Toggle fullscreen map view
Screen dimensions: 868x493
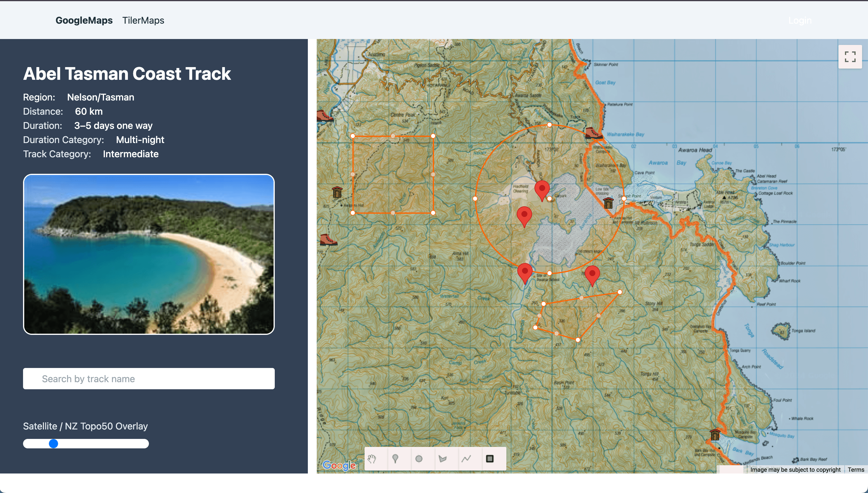(x=850, y=57)
